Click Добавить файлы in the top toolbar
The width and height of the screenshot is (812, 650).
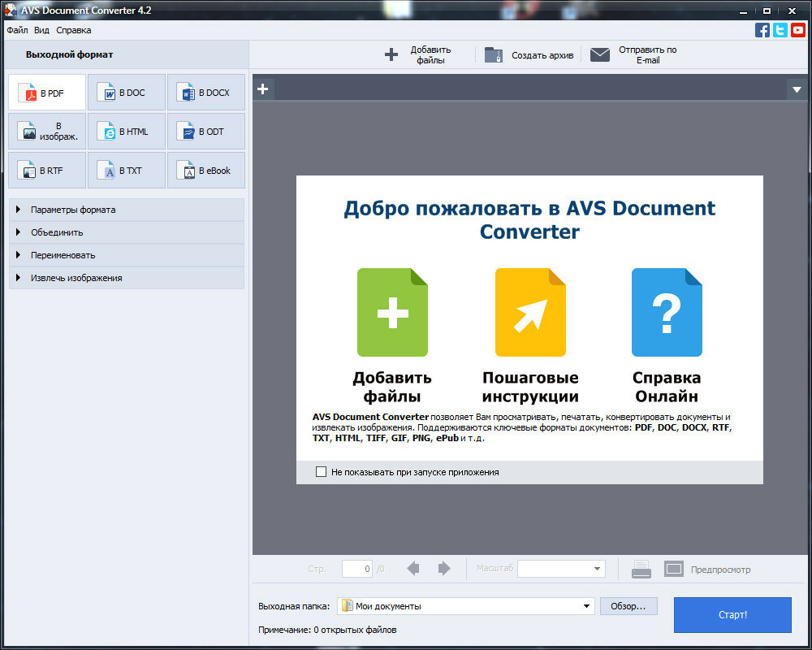pos(418,54)
